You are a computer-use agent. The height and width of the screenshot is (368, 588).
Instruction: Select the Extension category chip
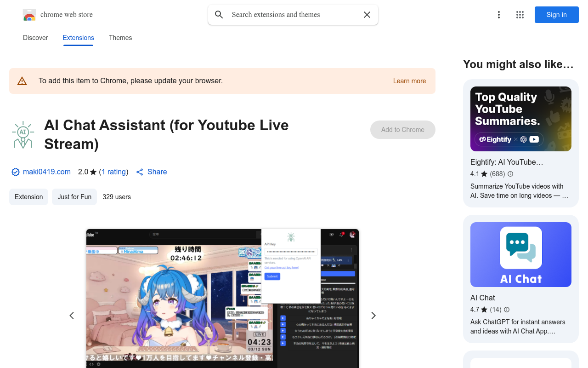pyautogui.click(x=28, y=197)
